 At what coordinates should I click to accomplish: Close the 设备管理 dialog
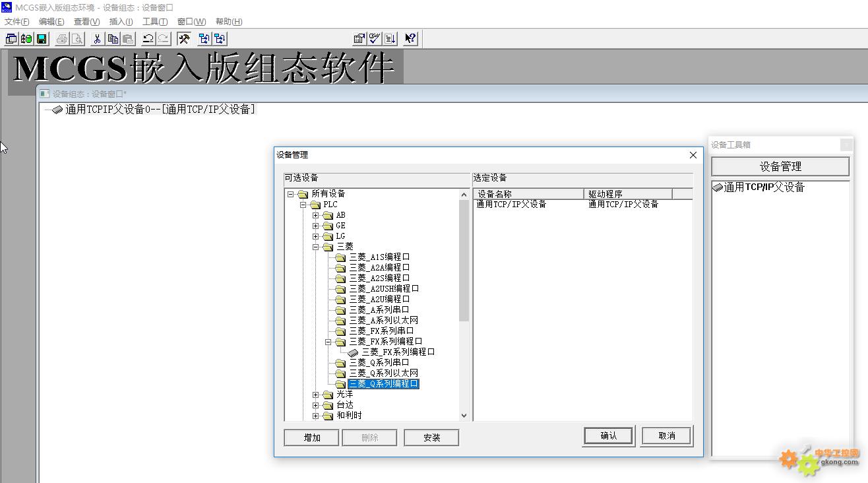pos(693,155)
